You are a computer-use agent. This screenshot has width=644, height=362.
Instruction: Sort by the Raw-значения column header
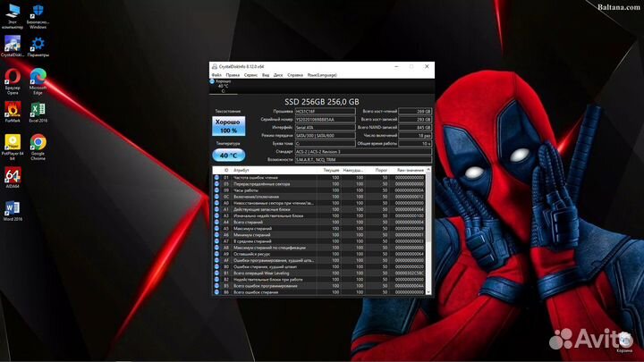tap(408, 170)
